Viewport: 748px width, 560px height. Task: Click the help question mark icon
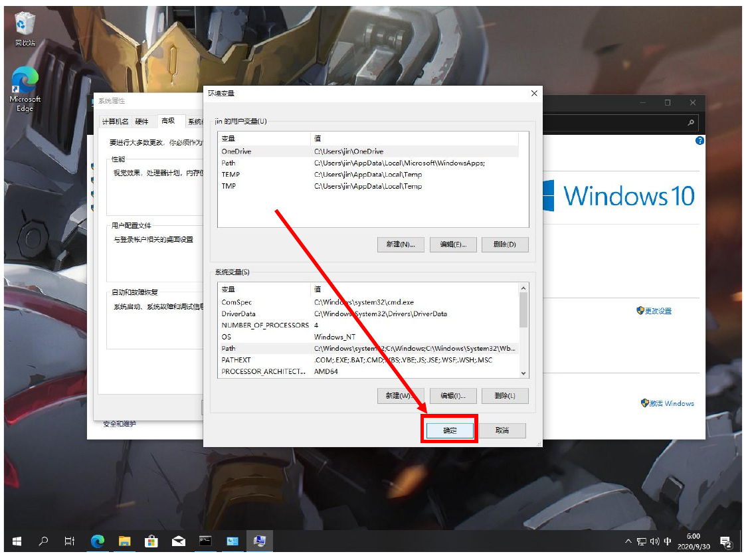pos(699,141)
